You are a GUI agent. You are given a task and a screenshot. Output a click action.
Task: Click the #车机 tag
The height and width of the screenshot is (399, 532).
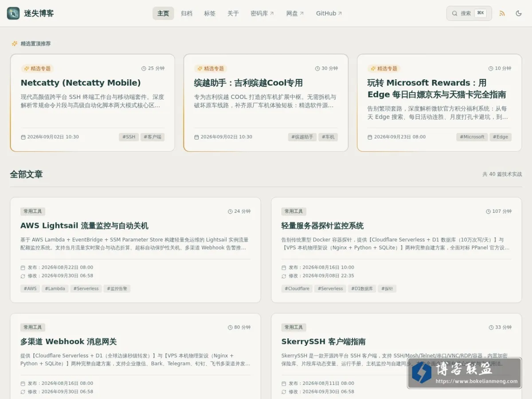click(328, 137)
